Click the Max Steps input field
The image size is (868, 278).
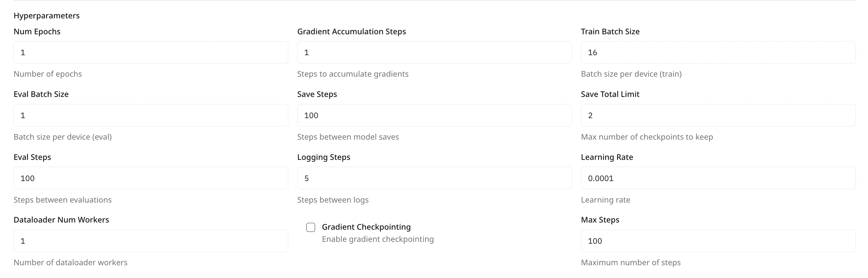pos(718,241)
